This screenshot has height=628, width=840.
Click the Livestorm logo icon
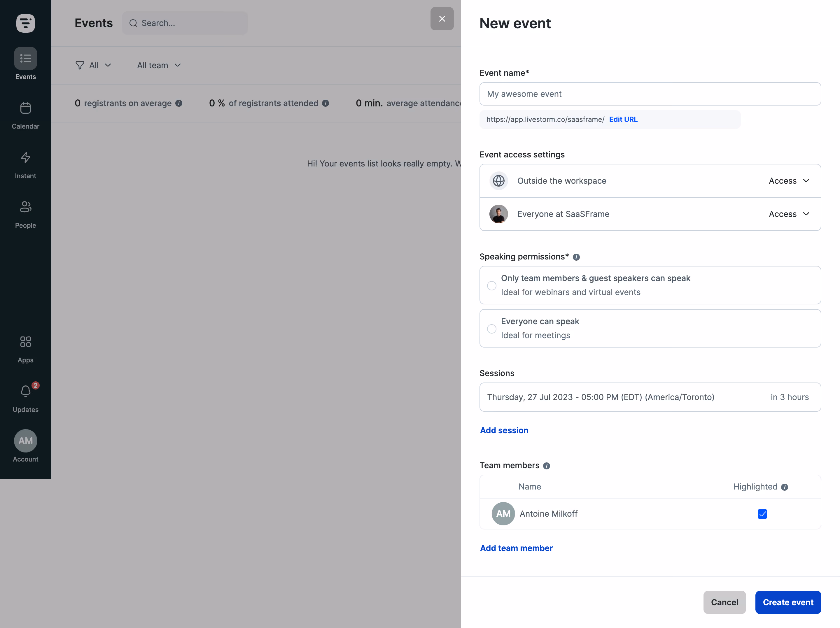tap(25, 23)
